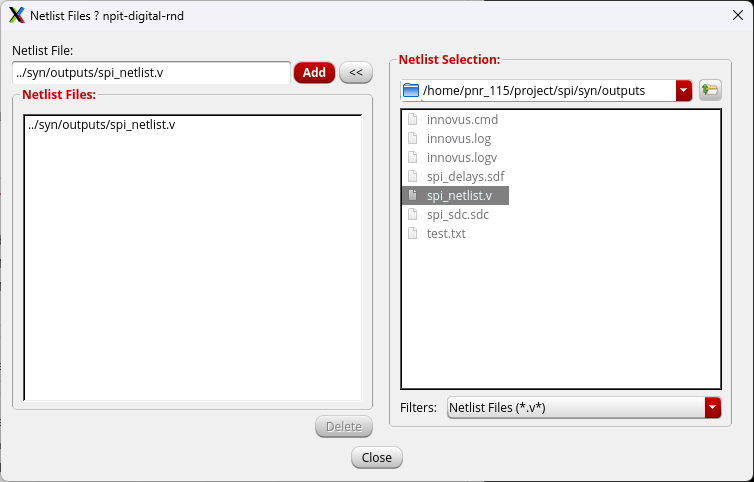This screenshot has height=482, width=754.
Task: Click file icon beside spi_netlist.v
Action: 413,195
